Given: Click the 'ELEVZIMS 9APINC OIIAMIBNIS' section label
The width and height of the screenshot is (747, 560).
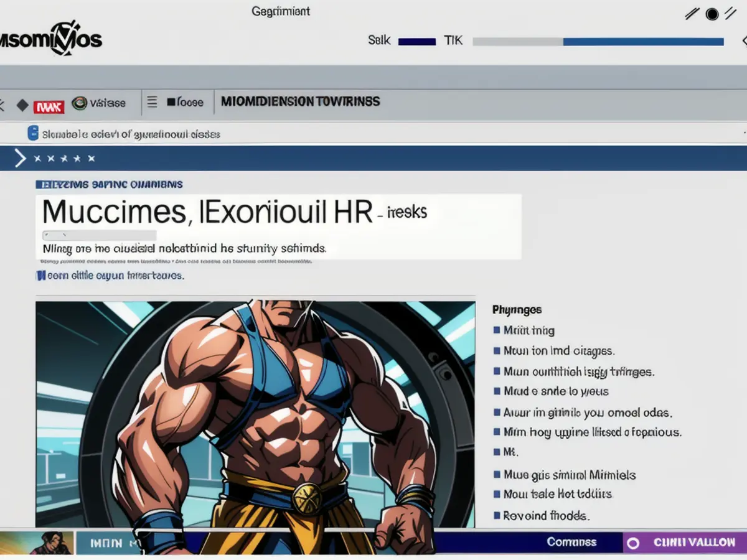Looking at the screenshot, I should pos(110,184).
